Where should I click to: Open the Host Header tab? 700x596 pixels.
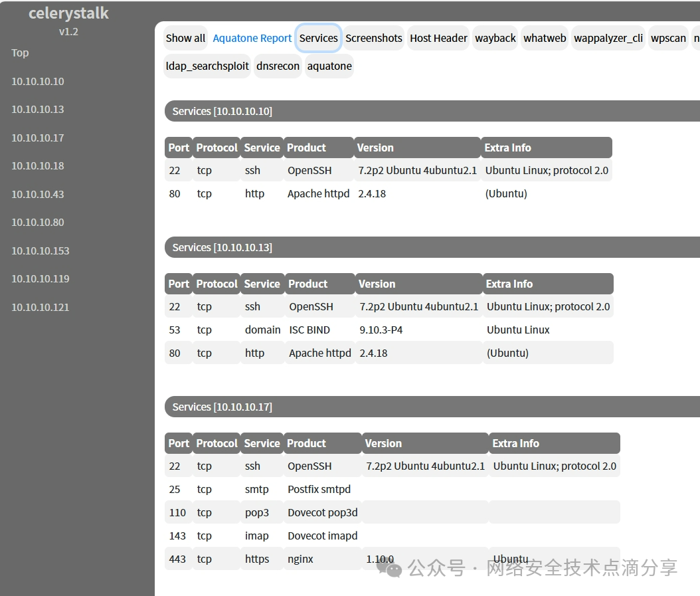(x=438, y=39)
